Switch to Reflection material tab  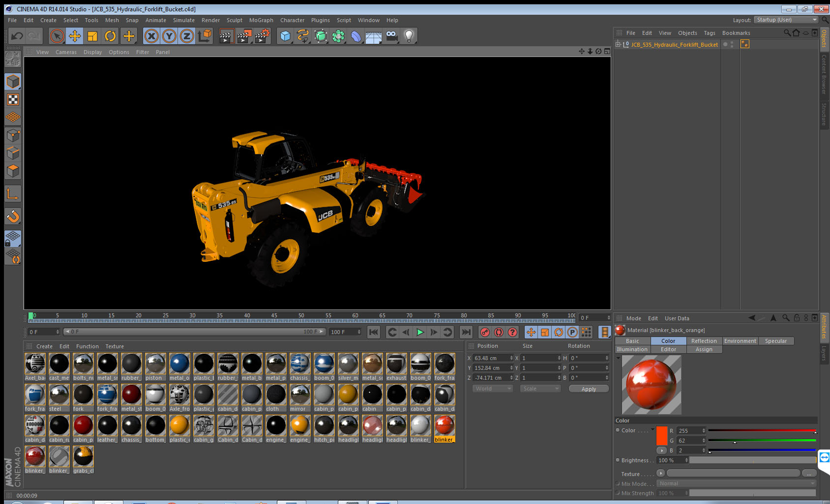point(704,341)
